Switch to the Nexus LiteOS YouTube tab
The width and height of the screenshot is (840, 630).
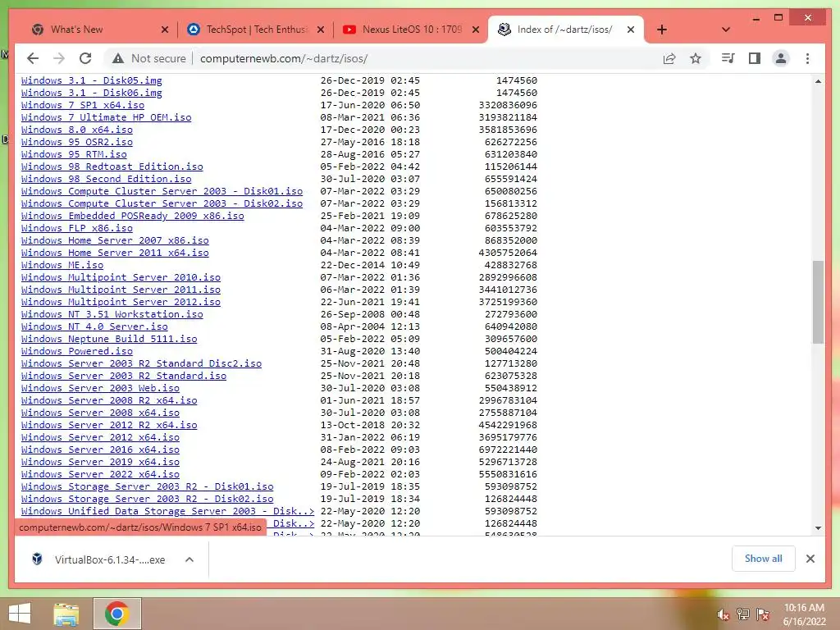(412, 30)
